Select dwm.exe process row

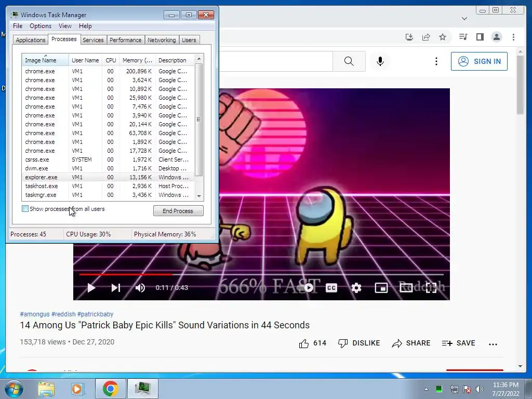pos(108,168)
